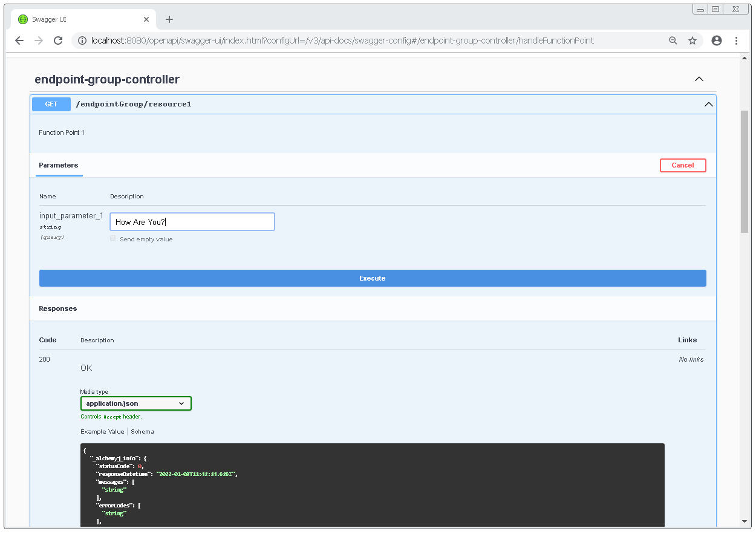Click the page vertical scrollbar thumb
756x534 pixels.
coord(744,171)
